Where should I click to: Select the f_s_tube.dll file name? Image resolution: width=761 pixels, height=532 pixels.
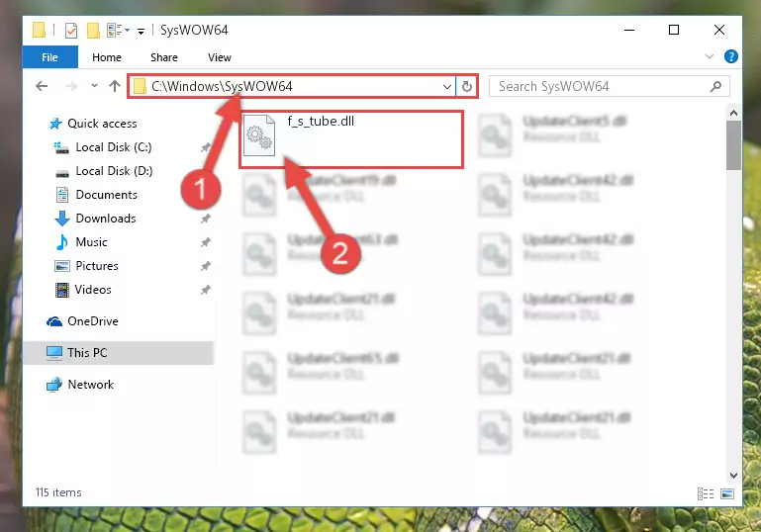click(321, 122)
